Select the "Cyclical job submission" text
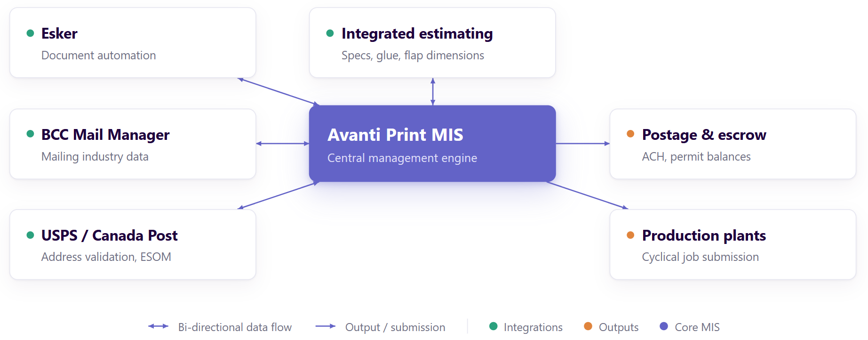868x340 pixels. [x=701, y=257]
